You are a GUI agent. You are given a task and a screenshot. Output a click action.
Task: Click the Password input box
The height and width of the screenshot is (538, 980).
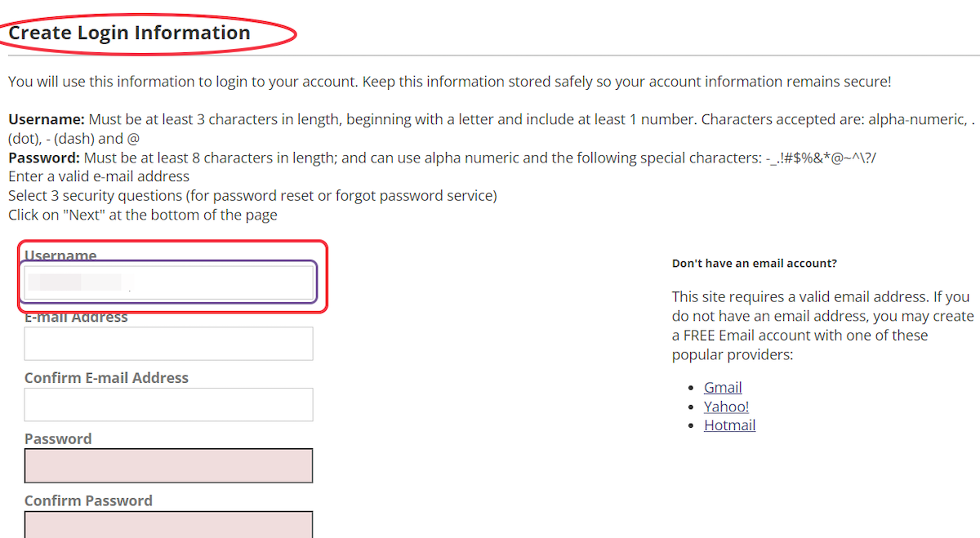[x=168, y=465]
